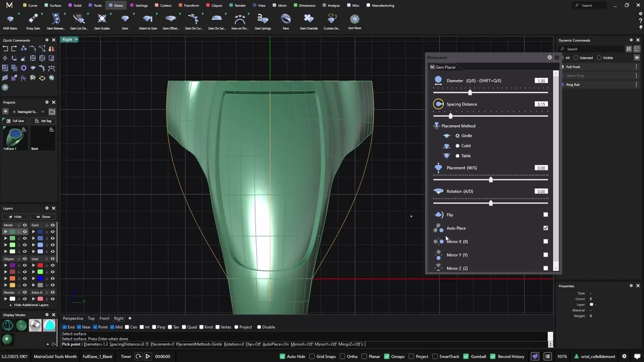
Task: Select the Culet placement method
Action: tap(457, 146)
